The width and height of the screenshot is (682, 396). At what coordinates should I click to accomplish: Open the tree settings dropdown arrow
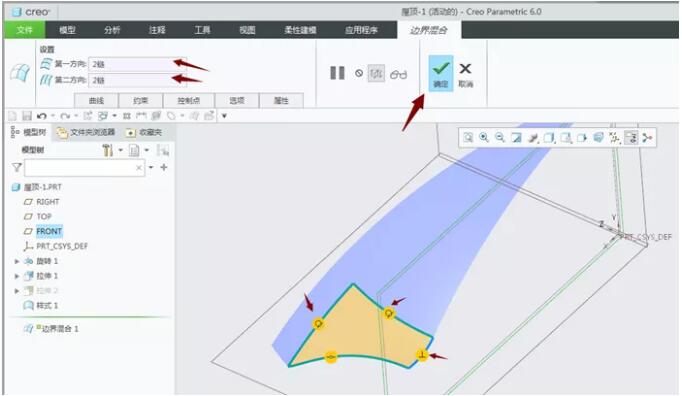(120, 151)
